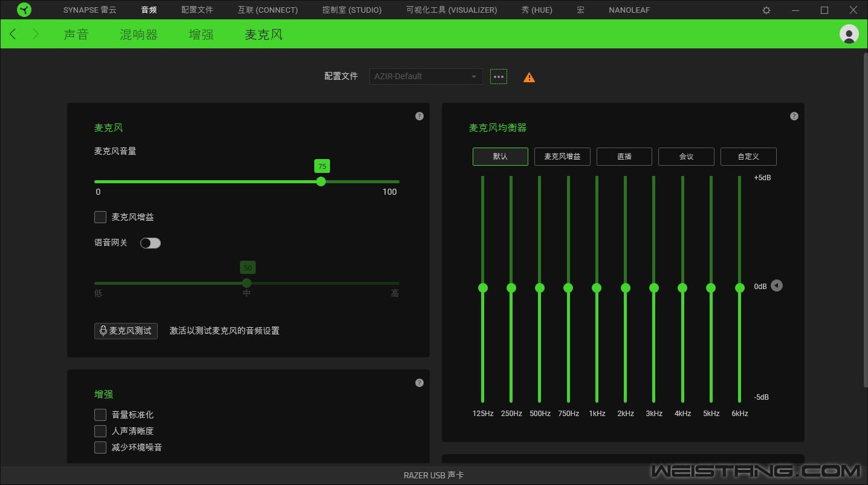The width and height of the screenshot is (868, 485).
Task: Click the 125Hz equalizer slider handle
Action: [483, 288]
